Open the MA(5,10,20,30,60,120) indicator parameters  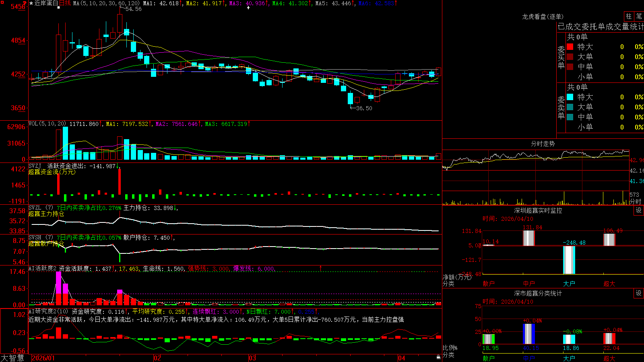(x=106, y=3)
